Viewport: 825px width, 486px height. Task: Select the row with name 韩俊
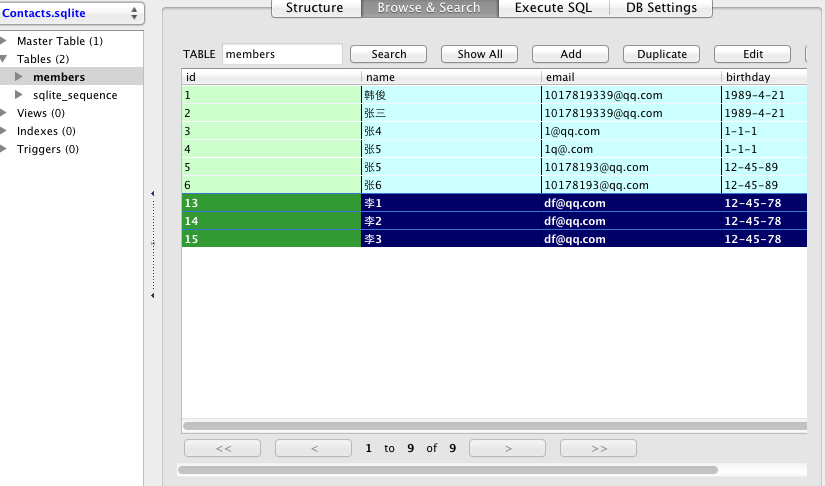[495, 95]
